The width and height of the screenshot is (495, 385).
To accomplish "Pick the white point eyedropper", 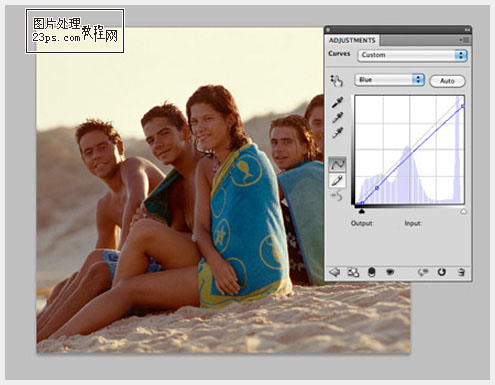I will pos(337,133).
